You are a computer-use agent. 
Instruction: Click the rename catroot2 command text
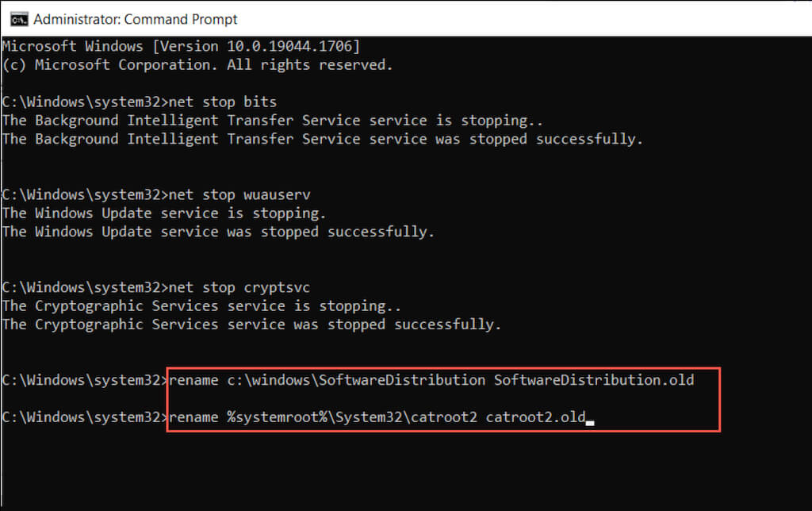tap(323, 417)
